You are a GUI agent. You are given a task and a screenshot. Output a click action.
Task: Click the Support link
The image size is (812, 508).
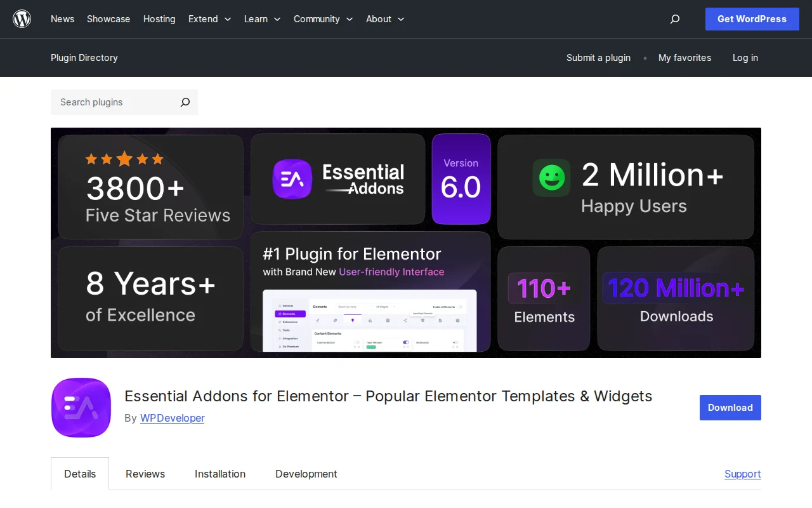(742, 474)
